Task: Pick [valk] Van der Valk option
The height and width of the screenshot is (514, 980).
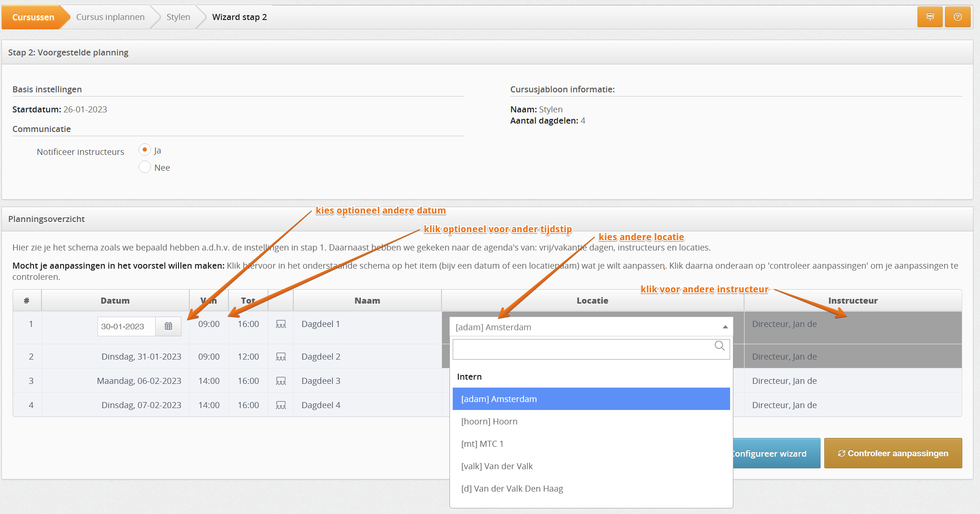Action: click(497, 466)
